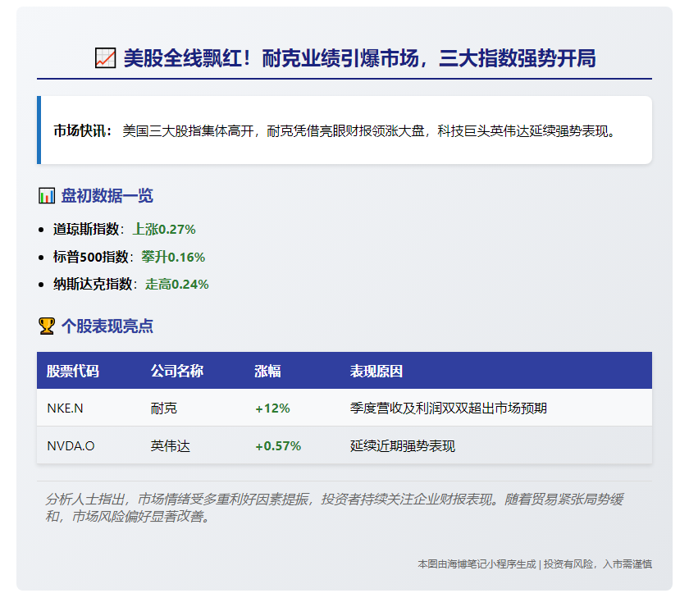689x616 pixels.
Task: Click the 延续近期强势表现 cell
Action: [x=403, y=446]
